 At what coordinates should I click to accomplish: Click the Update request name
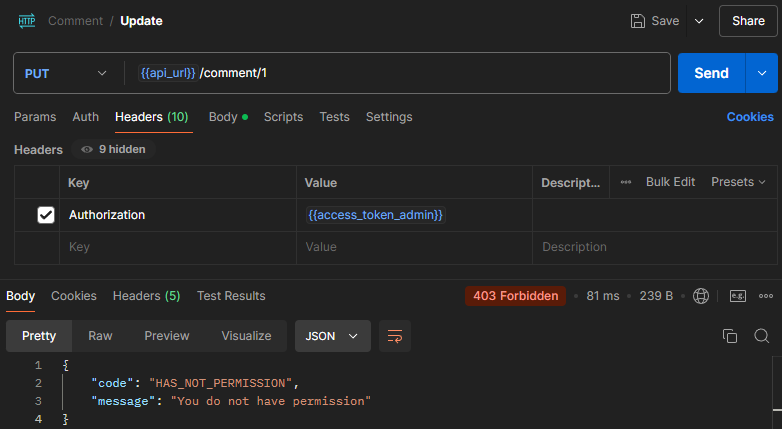pyautogui.click(x=141, y=21)
